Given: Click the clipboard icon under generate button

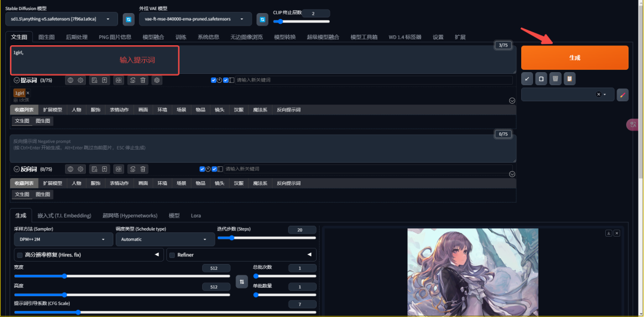Looking at the screenshot, I should click(x=569, y=79).
